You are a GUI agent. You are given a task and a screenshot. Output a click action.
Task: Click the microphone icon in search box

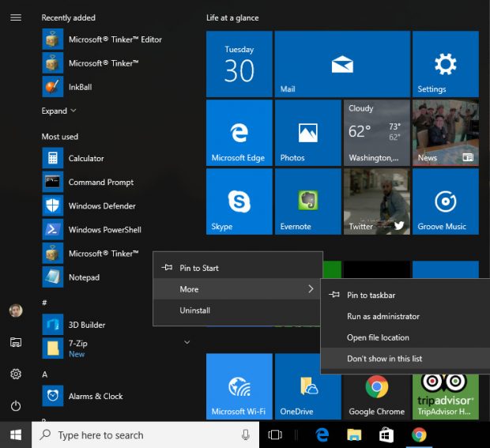coord(246,435)
